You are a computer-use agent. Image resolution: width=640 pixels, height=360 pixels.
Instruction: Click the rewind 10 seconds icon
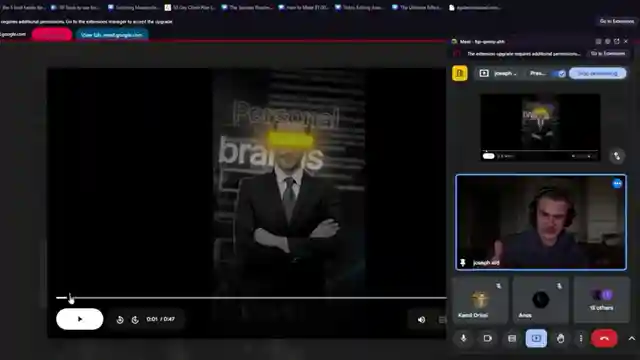[x=120, y=320]
